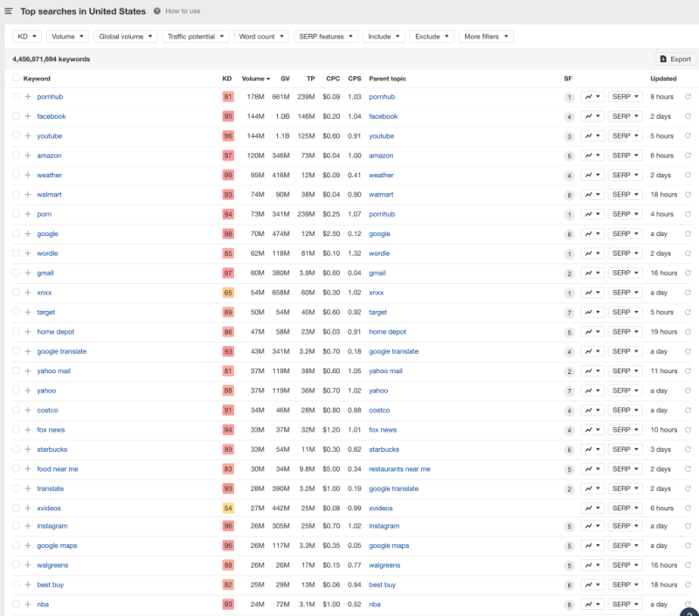Select all keywords with header checkbox
This screenshot has height=616, width=699.
(16, 79)
